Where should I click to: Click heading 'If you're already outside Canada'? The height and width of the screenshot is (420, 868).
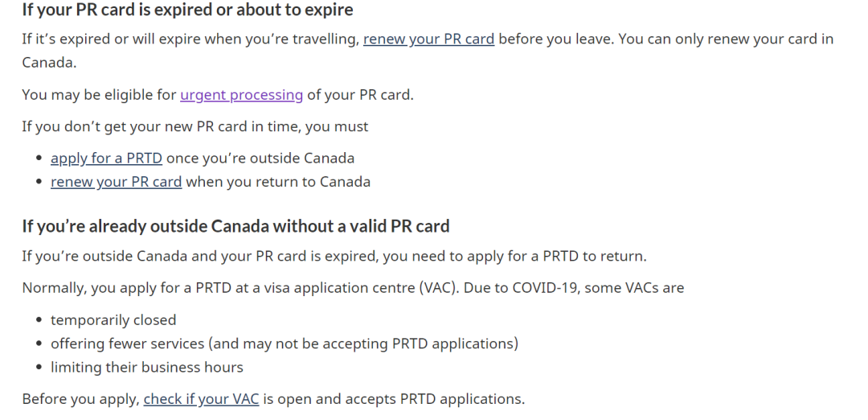(235, 226)
